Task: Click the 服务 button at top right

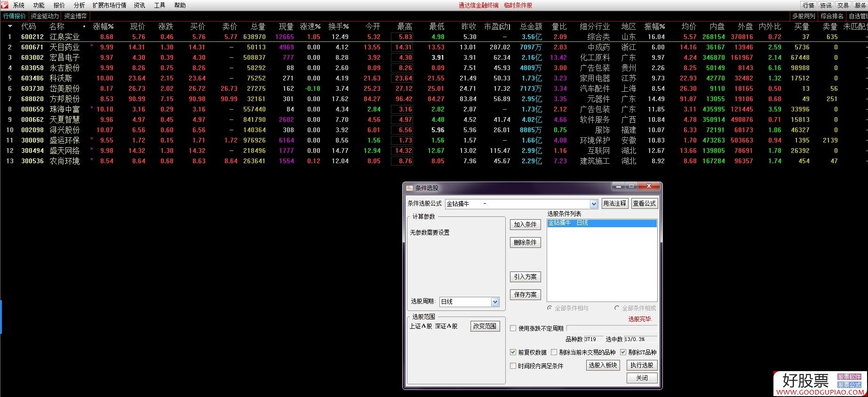Action: [860, 5]
